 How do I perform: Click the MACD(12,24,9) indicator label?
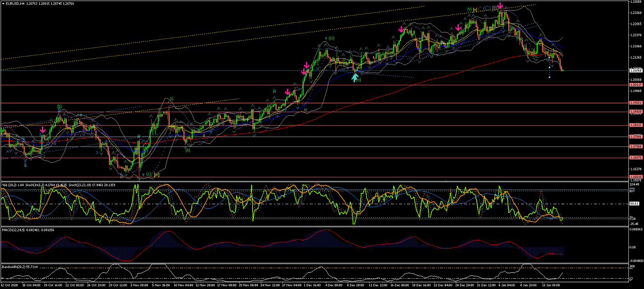tap(13, 231)
